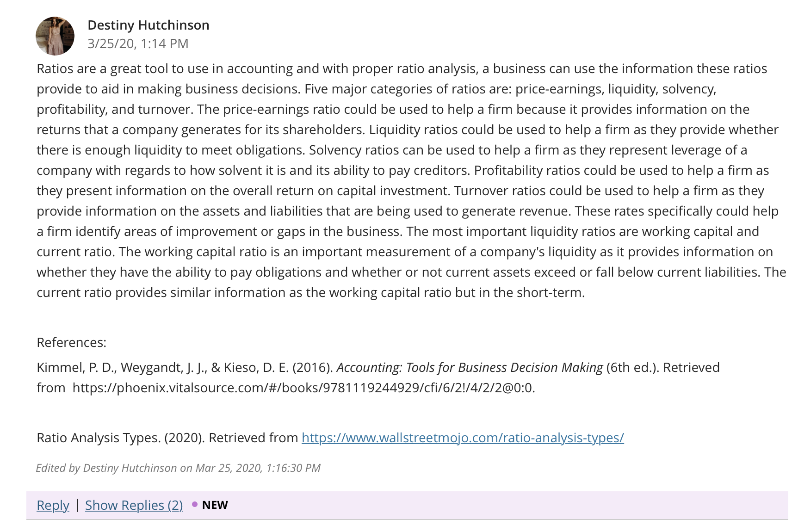Click the phoenix.vitalsource.com book URL text
The width and height of the screenshot is (792, 532).
pos(303,388)
